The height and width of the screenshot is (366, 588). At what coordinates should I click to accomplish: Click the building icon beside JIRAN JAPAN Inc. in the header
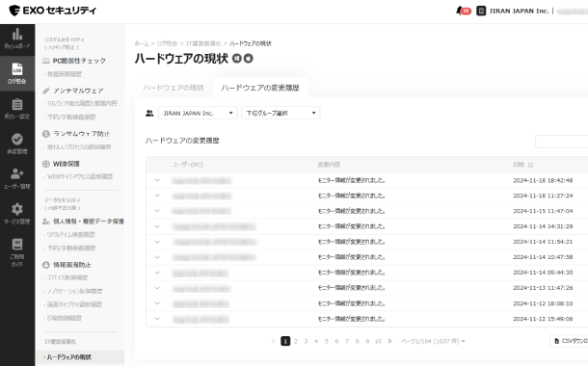click(481, 11)
